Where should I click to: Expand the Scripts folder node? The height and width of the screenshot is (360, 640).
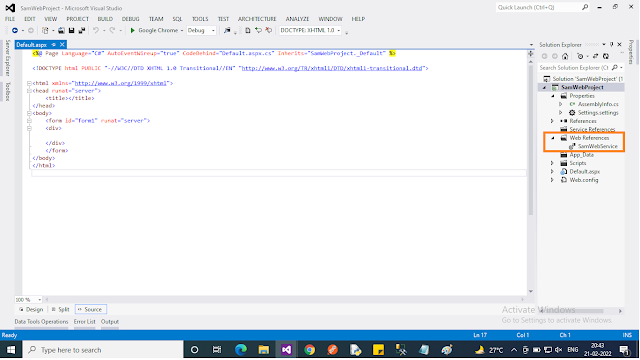[552, 163]
